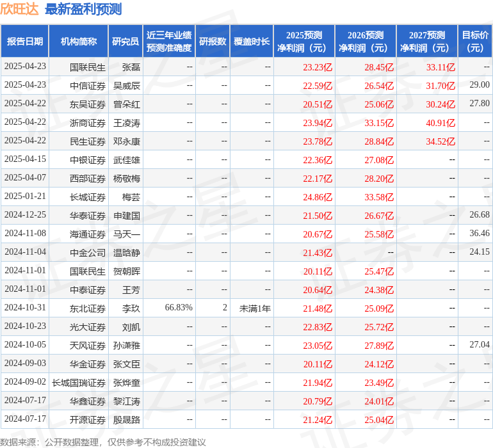493x448 pixels.
Task: Click the 研究员 column header
Action: [x=125, y=41]
